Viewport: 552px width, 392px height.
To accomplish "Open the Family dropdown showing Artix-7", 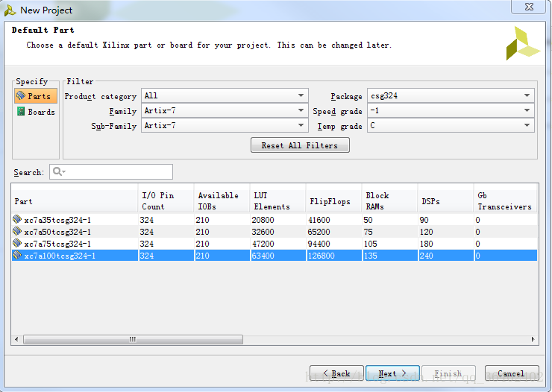I will tap(225, 110).
